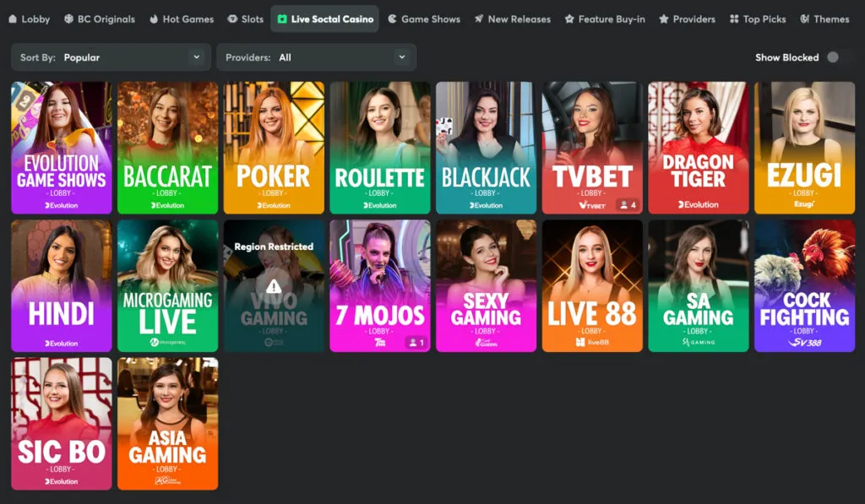
Task: Open the Evolution Game Shows lobby card
Action: pos(61,148)
